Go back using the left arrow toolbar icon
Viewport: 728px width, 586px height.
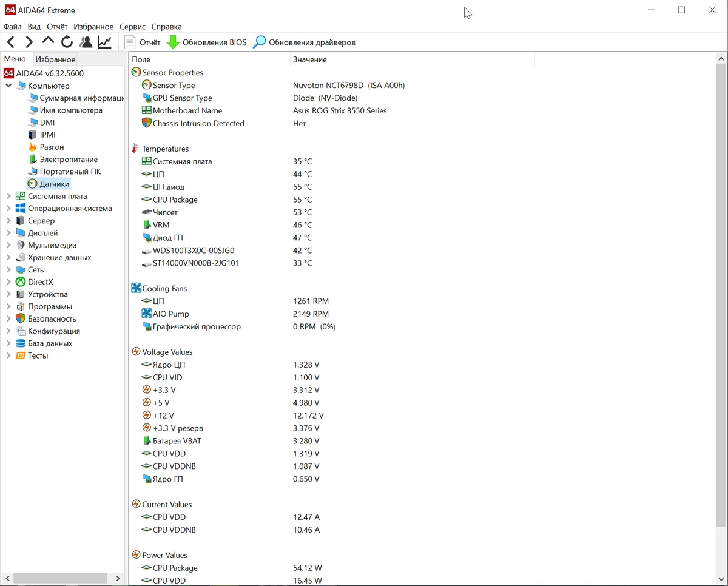point(11,42)
